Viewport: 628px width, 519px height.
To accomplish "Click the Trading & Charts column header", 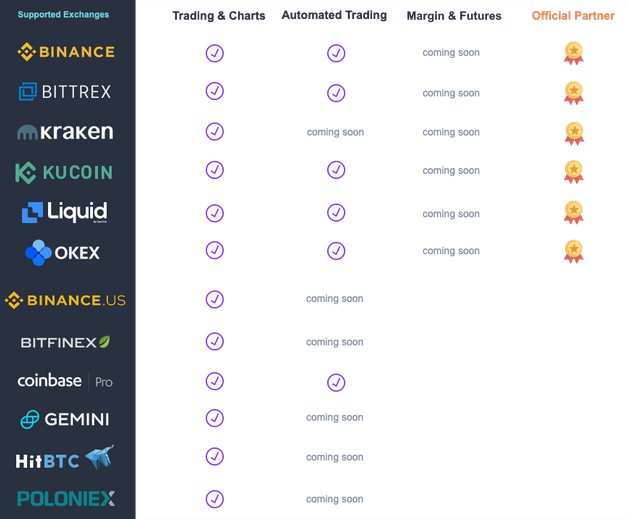I will click(219, 16).
